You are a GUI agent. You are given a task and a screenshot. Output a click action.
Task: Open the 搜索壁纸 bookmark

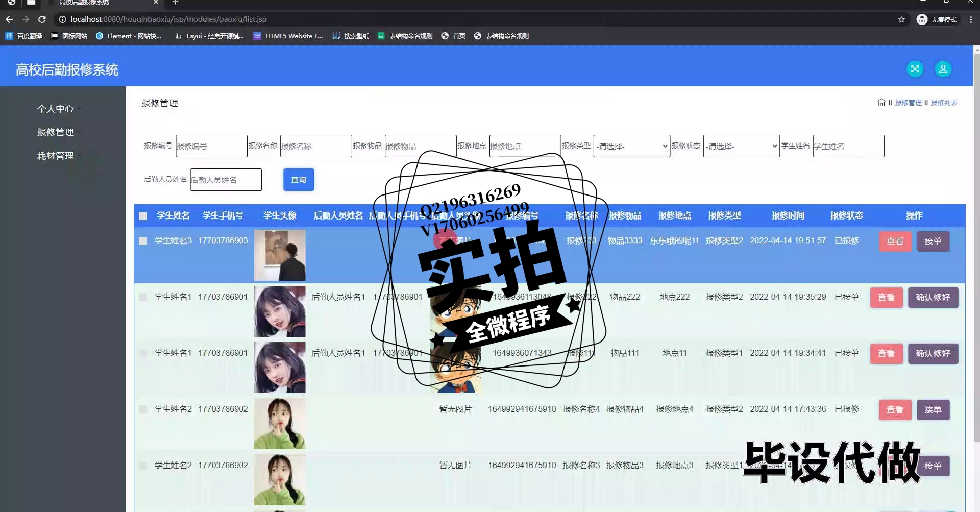(x=351, y=36)
